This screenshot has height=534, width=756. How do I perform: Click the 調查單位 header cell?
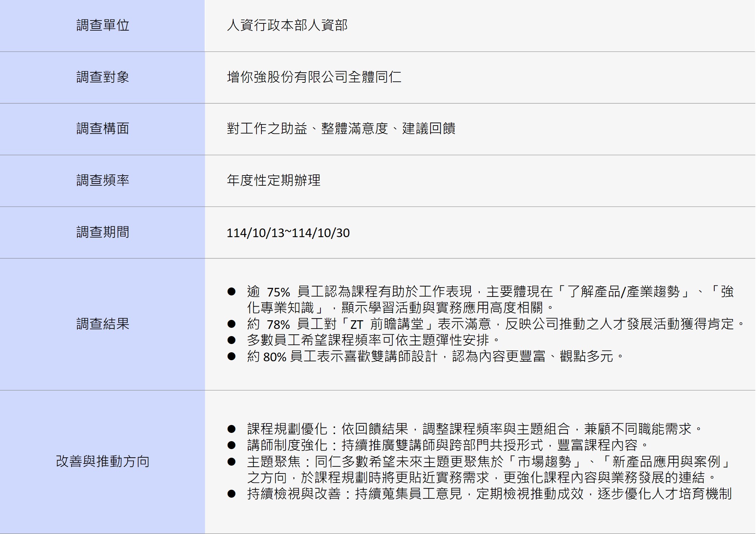tap(103, 26)
